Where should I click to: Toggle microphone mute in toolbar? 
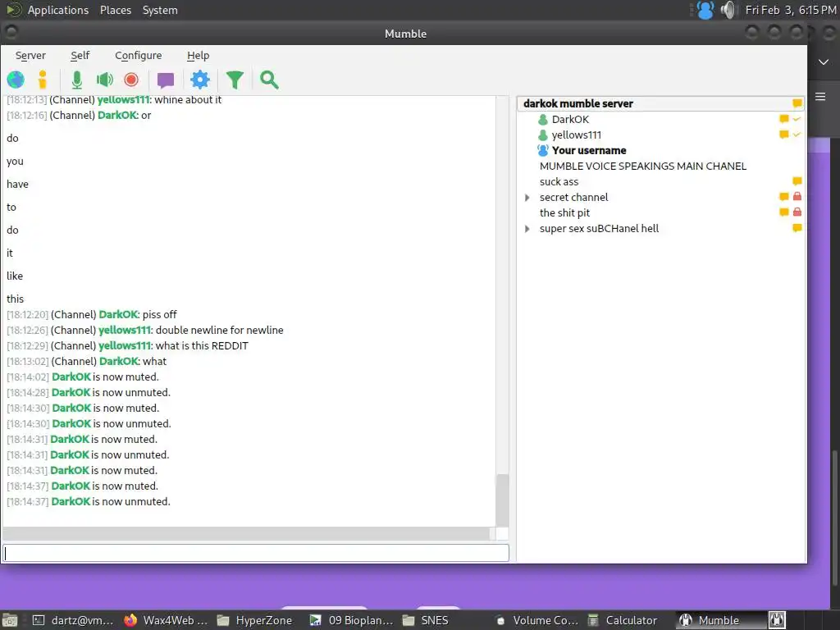point(76,80)
